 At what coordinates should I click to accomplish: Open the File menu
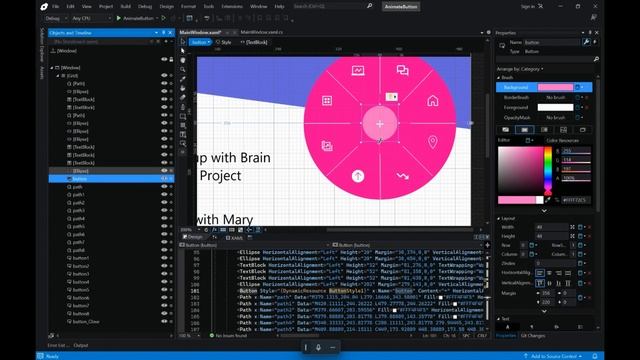tap(56, 7)
